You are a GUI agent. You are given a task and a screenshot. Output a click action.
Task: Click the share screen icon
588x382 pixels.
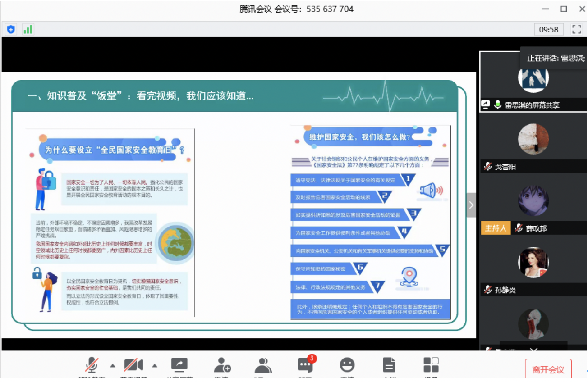point(179,365)
